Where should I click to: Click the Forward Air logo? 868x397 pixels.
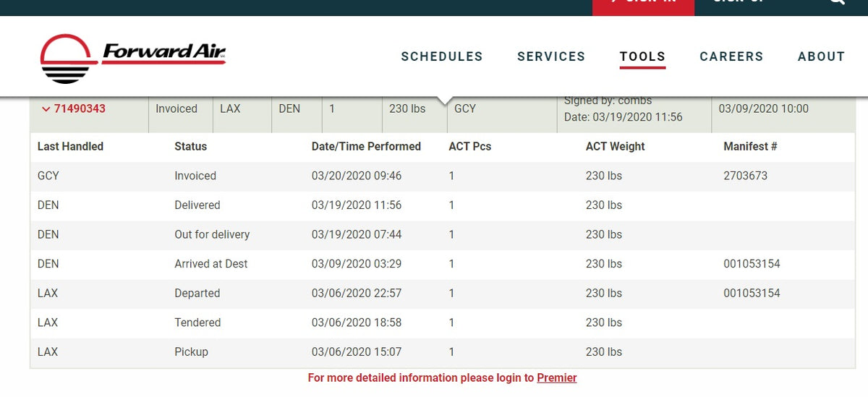click(x=133, y=58)
